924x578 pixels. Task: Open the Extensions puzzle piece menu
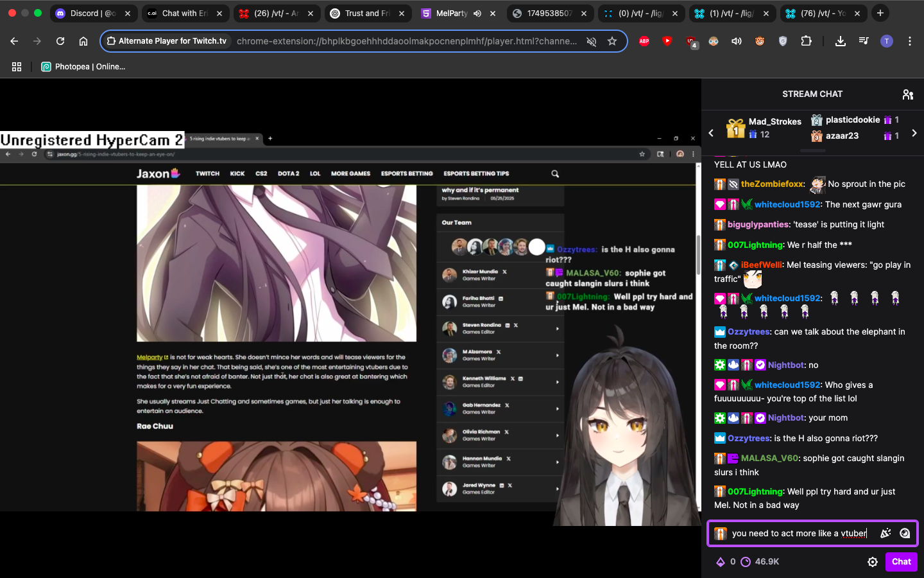click(807, 41)
